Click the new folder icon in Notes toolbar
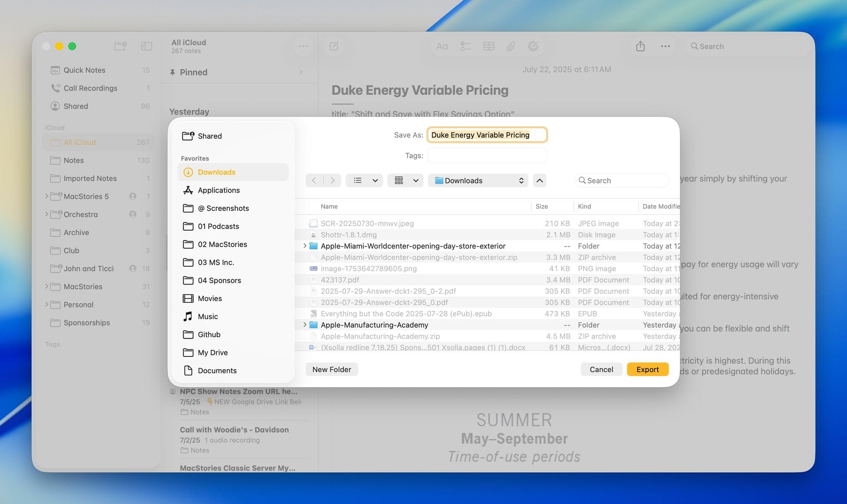Screen dimensions: 847x504 pyautogui.click(x=120, y=46)
